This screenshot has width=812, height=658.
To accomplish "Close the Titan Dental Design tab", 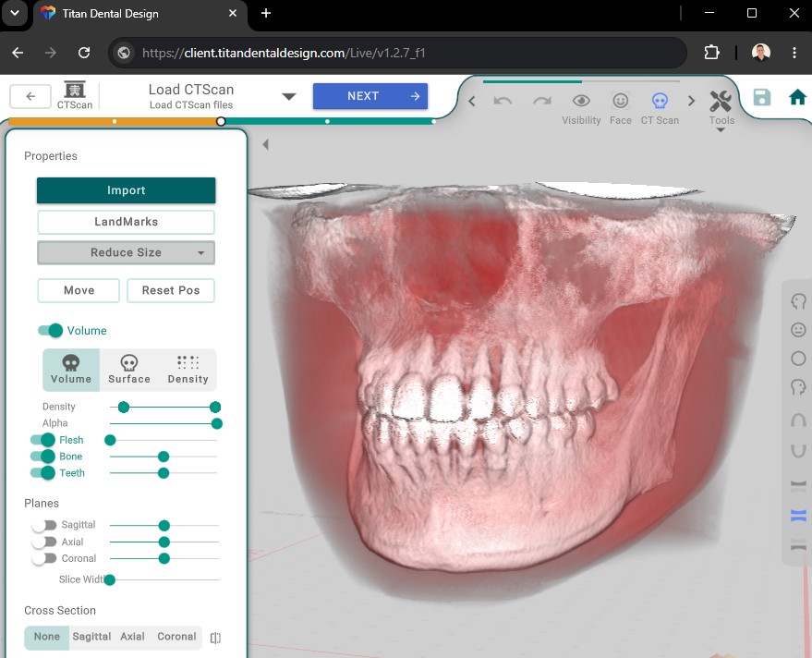I will pos(233,13).
